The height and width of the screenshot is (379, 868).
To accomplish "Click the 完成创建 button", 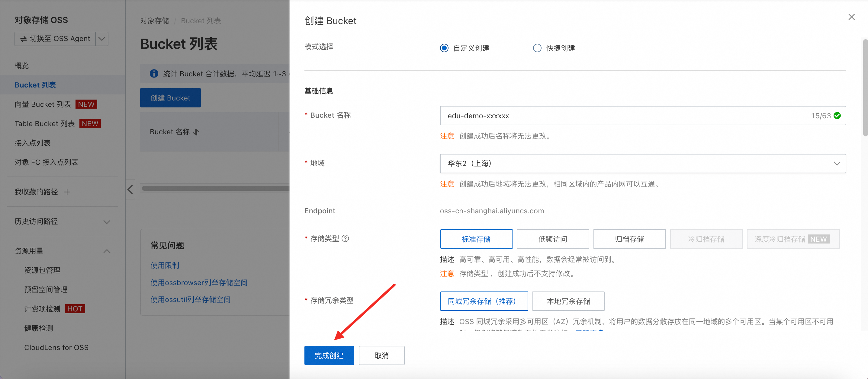I will (x=329, y=355).
